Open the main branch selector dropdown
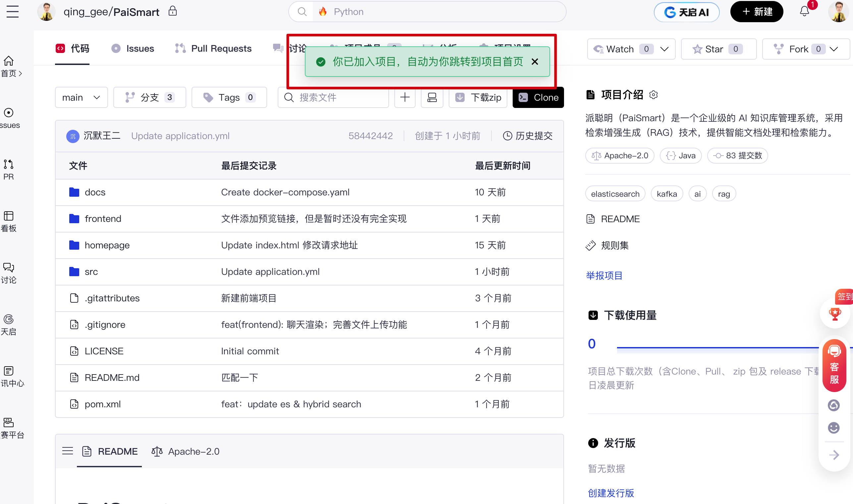Image resolution: width=853 pixels, height=504 pixels. 81,97
